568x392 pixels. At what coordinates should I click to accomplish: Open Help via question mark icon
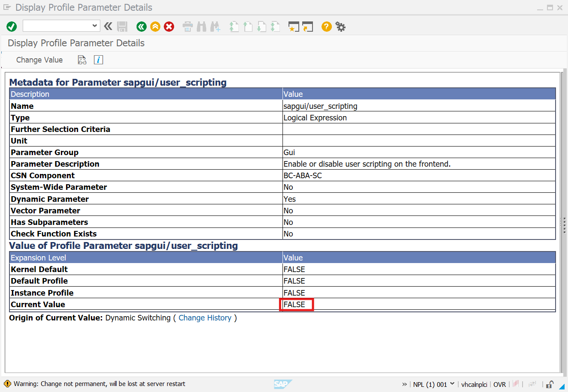point(327,27)
